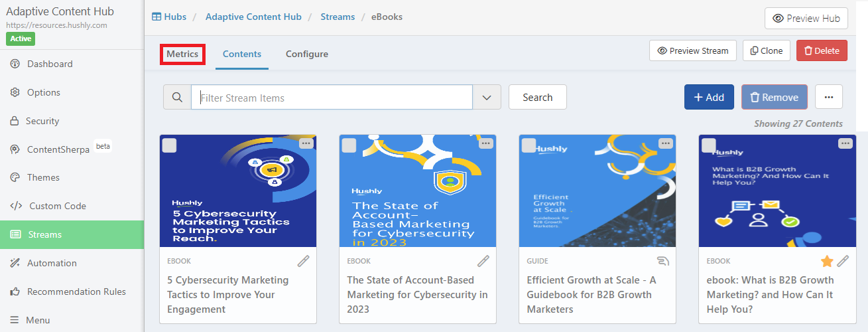Click the Security lock icon in the sidebar
Viewport: 868px width, 332px height.
(15, 121)
